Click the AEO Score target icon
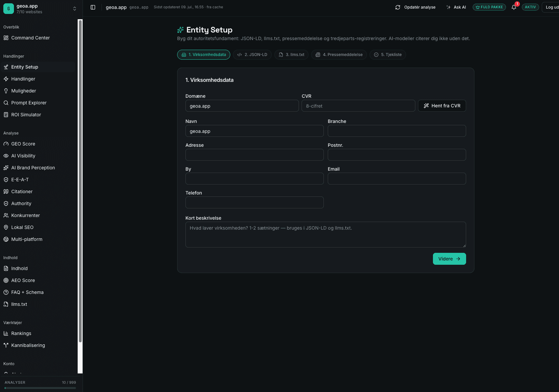 6,280
